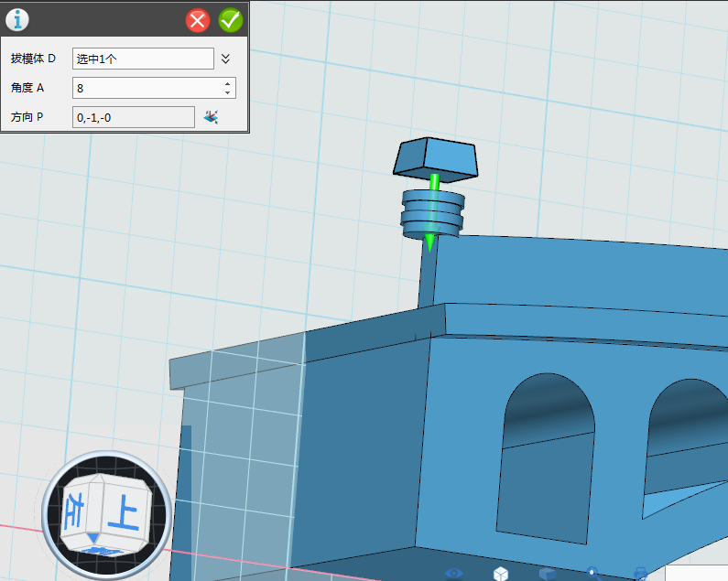Screen dimensions: 728x581
Task: Cancel the draft operation with red X
Action: 198,20
